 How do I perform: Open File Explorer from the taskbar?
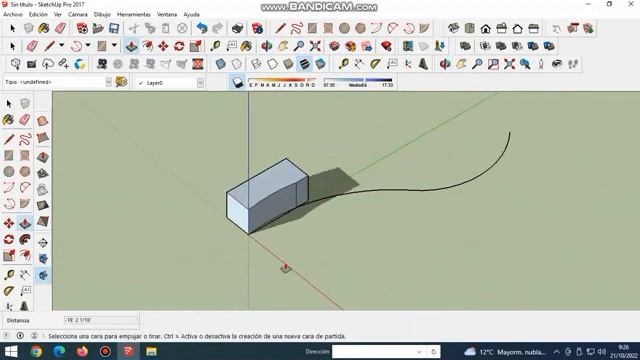point(151,351)
